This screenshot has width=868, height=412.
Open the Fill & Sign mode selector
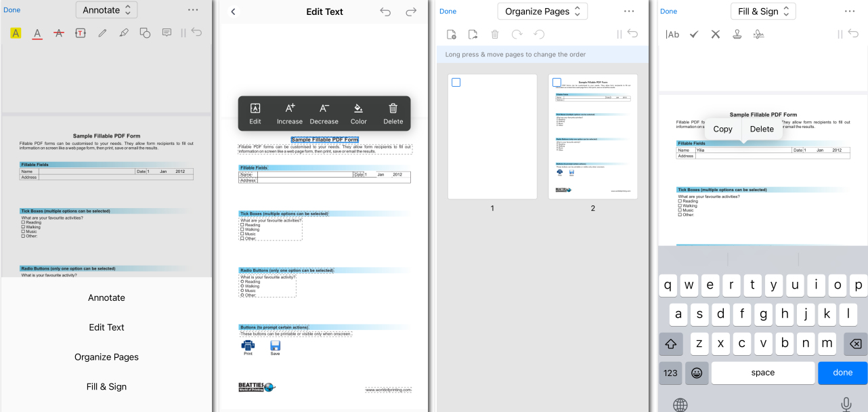763,11
